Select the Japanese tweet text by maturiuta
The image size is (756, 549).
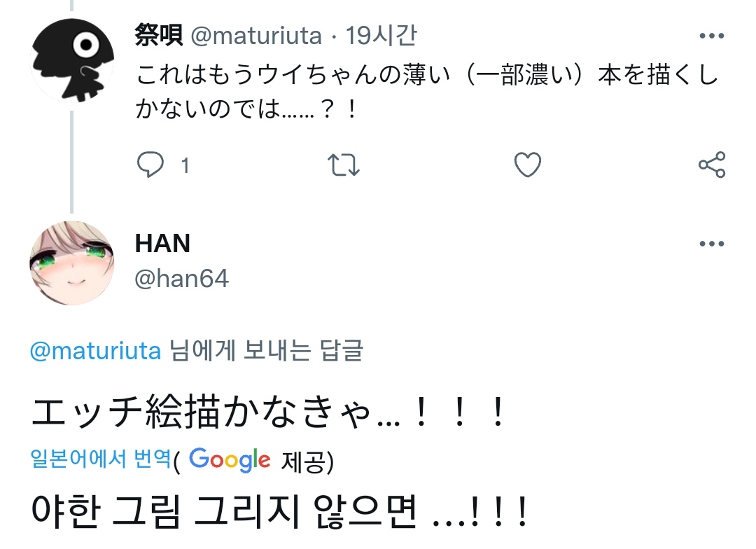tap(427, 92)
